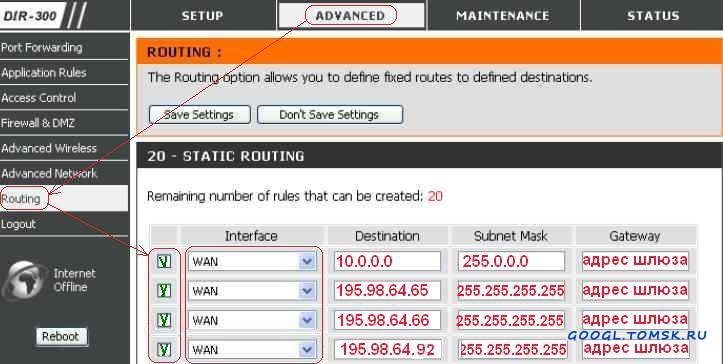Click the Save Settings button
723x364 pixels.
[200, 114]
